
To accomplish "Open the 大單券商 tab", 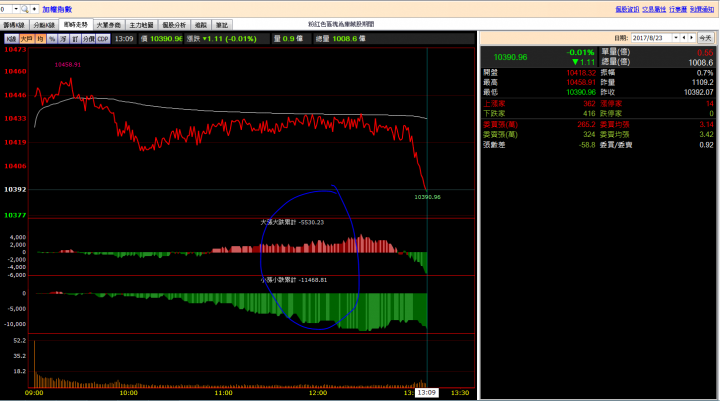I will [109, 25].
